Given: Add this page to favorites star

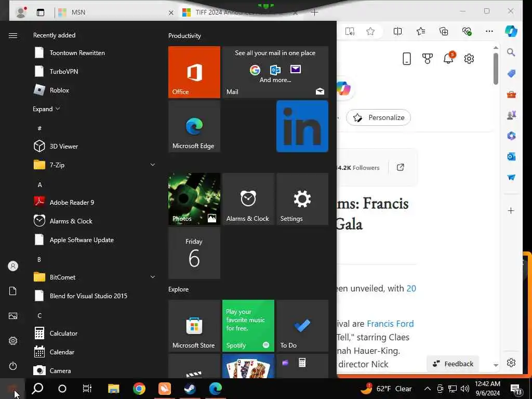Looking at the screenshot, I should click(370, 32).
